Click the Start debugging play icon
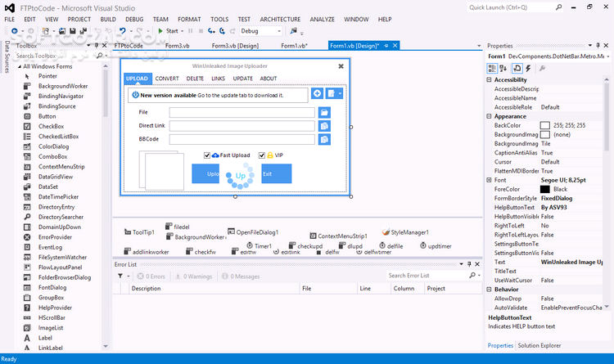 160,31
